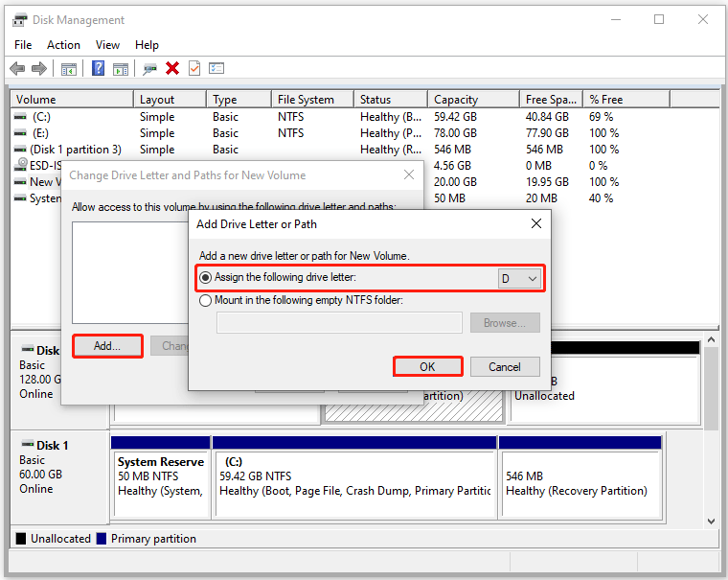Image resolution: width=728 pixels, height=580 pixels.
Task: Click the ESD-ISO disc volume icon
Action: 20,165
